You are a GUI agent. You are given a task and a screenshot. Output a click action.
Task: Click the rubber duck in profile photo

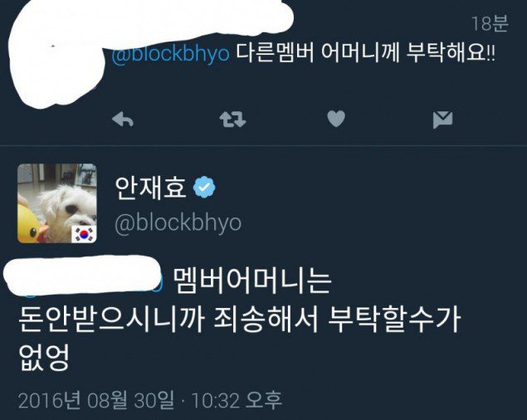coord(32,223)
